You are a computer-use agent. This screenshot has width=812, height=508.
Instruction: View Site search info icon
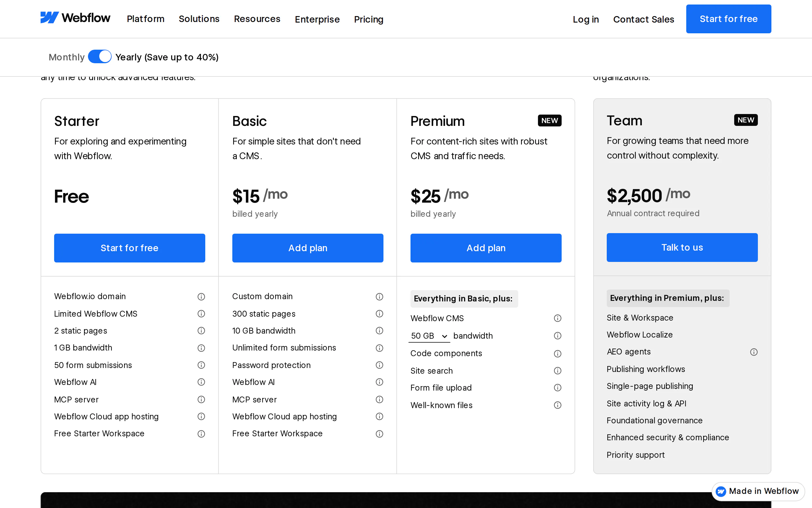(x=558, y=371)
